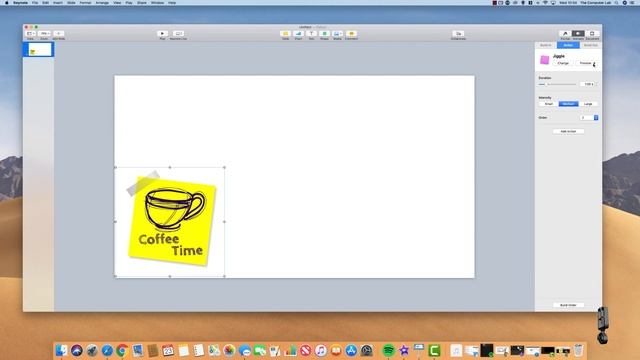
Task: Open the Help menu
Action: click(x=172, y=3)
